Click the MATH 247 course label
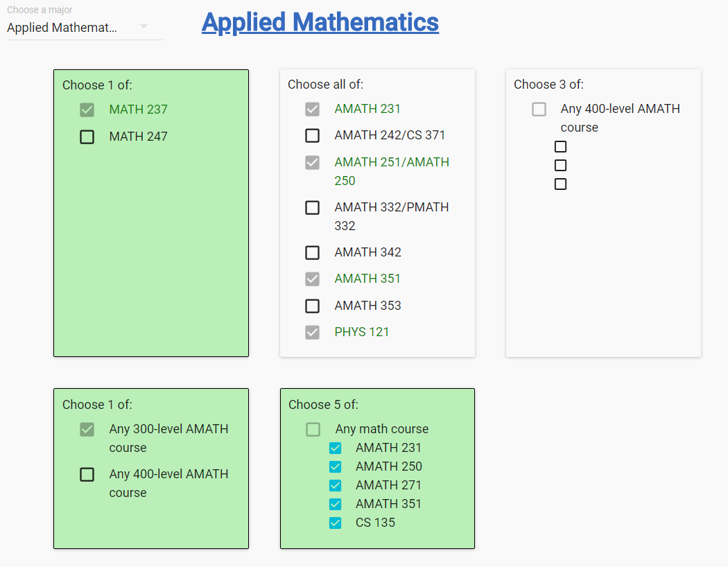This screenshot has width=728, height=567. pos(139,137)
